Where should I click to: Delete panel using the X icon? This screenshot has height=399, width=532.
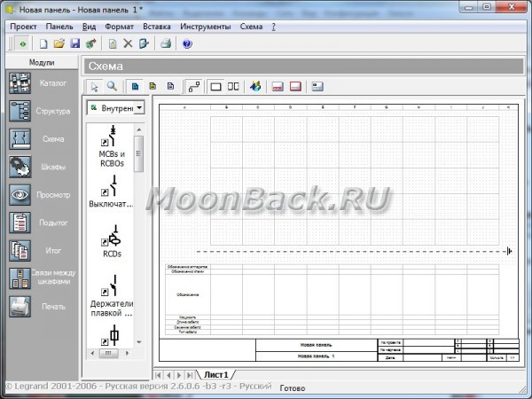point(128,43)
